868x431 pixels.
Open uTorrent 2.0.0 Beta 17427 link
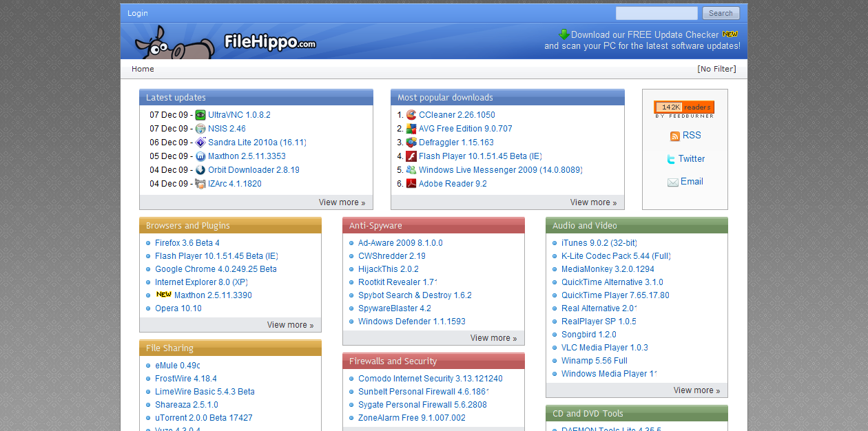coord(204,418)
